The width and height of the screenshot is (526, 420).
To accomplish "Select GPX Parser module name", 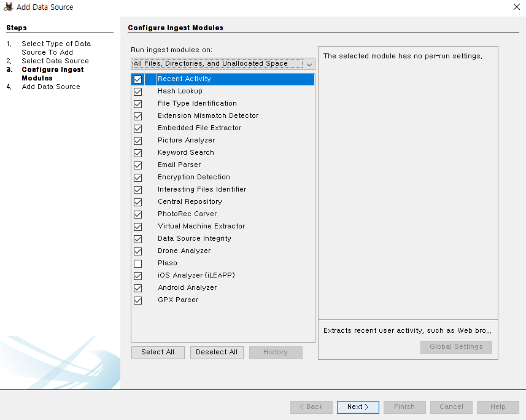I will pyautogui.click(x=178, y=300).
